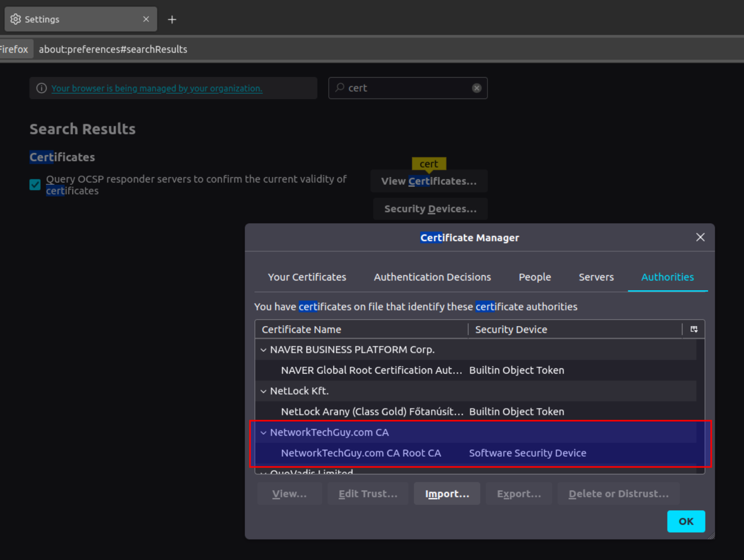
Task: Click the Export button
Action: 518,494
